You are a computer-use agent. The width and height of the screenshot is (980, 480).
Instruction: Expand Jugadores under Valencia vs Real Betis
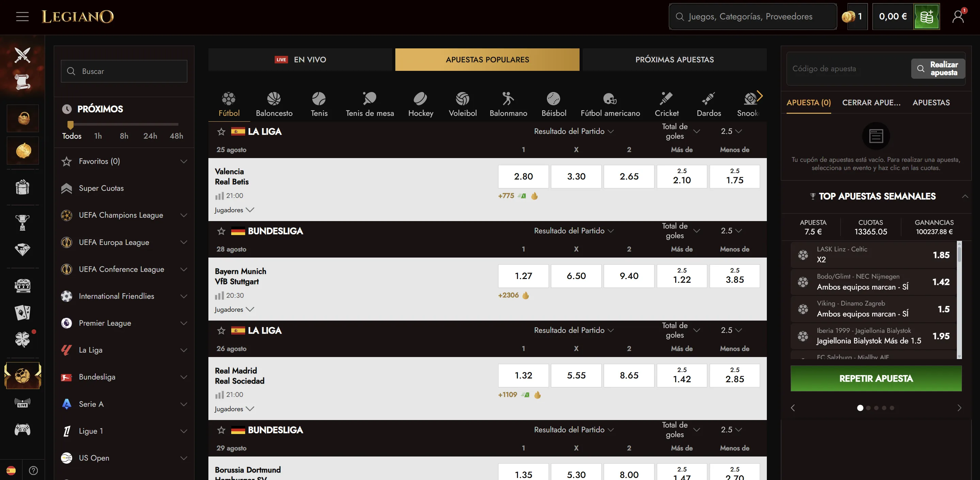[x=234, y=210]
